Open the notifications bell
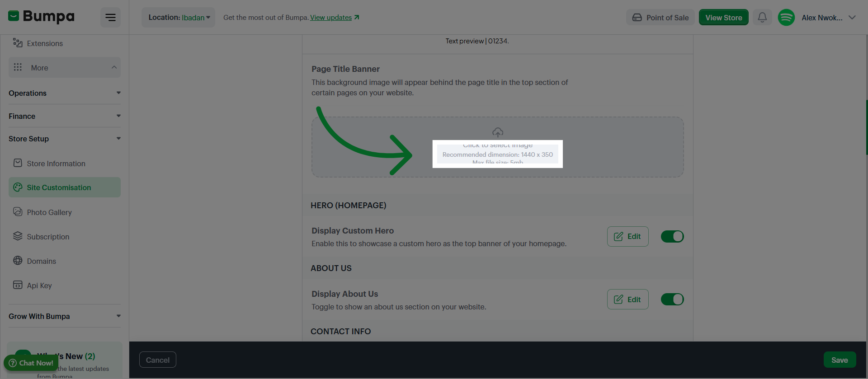Screen dimensions: 868x379 pyautogui.click(x=762, y=17)
